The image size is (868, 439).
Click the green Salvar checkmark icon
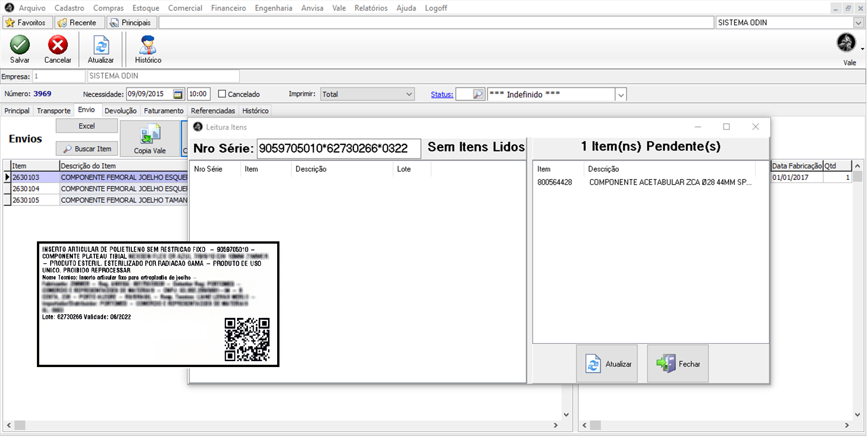(20, 45)
